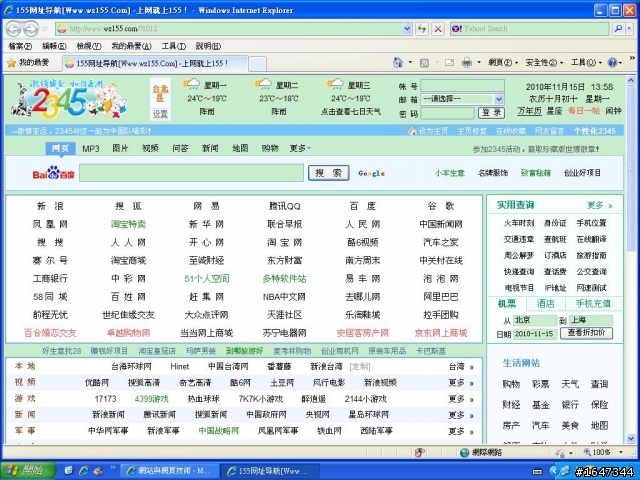Click the 登录 login button
640x480 pixels.
(x=491, y=113)
